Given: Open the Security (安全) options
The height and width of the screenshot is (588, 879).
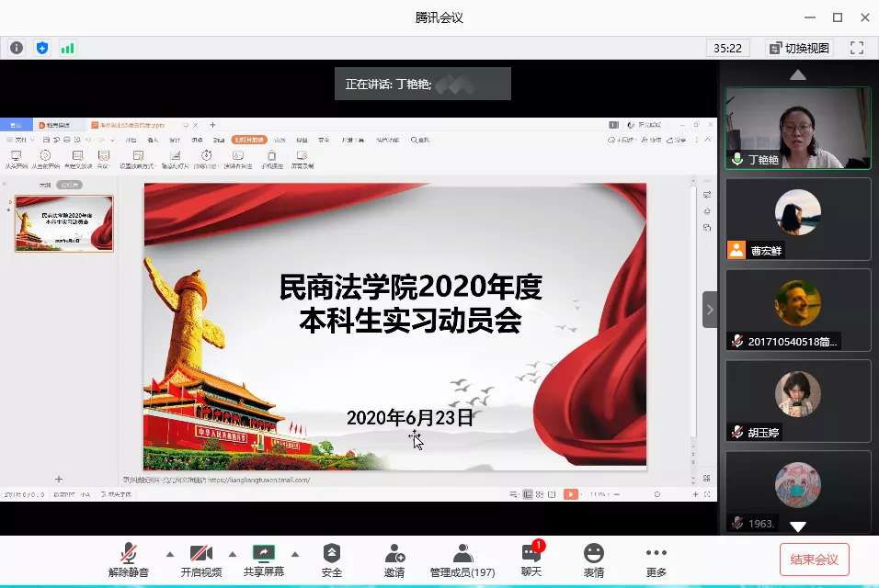Looking at the screenshot, I should pos(332,560).
